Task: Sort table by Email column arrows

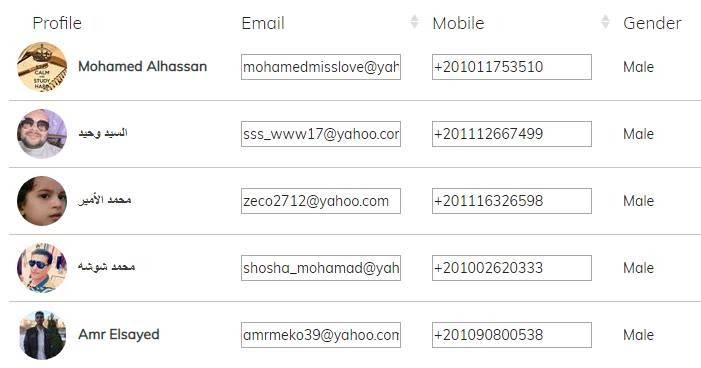Action: (x=414, y=21)
